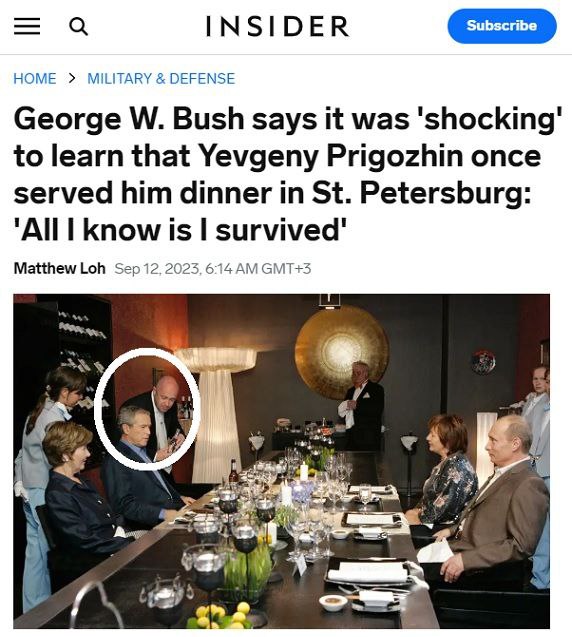Click 'Yevgeny Prigozhin' in the headline

[330, 156]
